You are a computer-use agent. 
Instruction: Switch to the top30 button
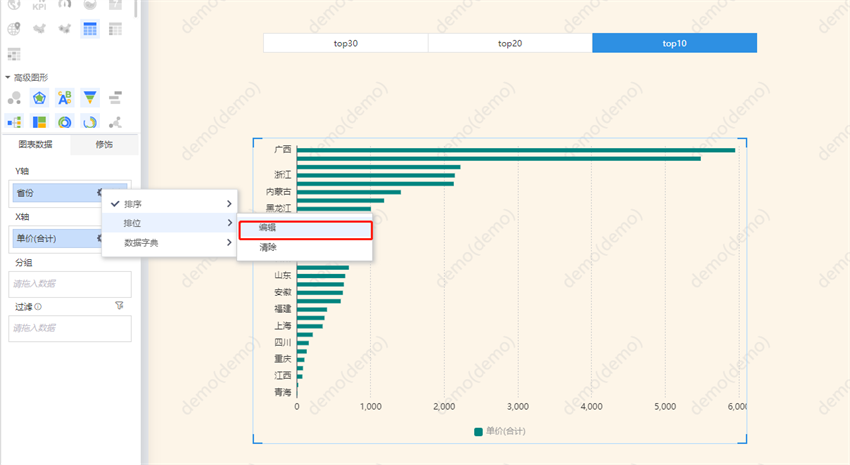[345, 43]
